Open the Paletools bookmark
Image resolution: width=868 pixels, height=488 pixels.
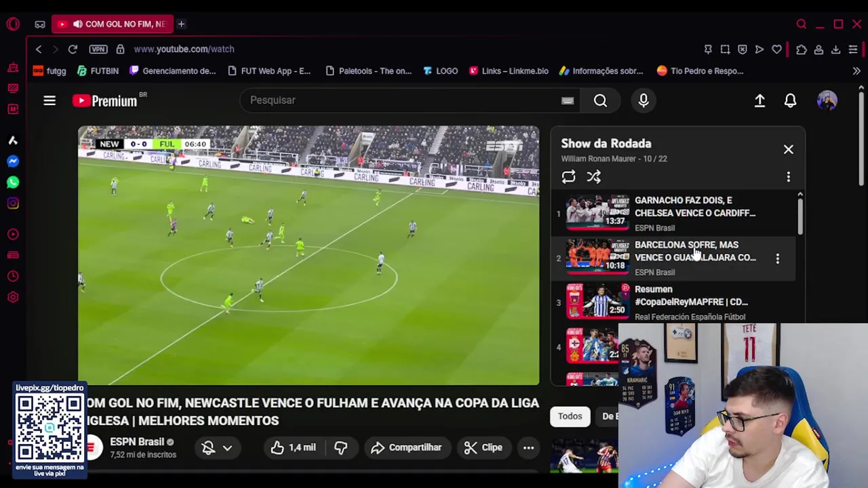coord(368,70)
